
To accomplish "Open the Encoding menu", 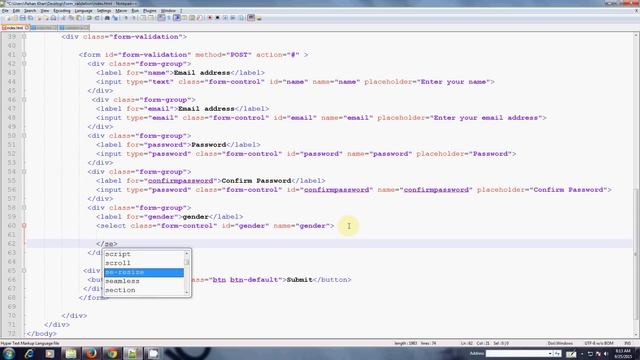I will [x=62, y=11].
